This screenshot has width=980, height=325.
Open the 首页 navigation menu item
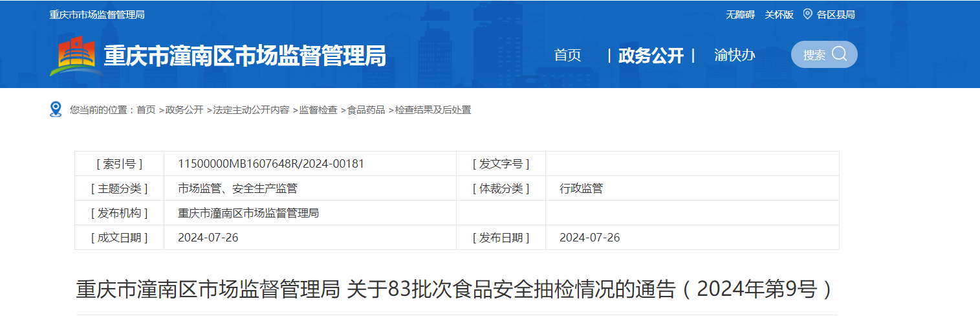(x=567, y=56)
